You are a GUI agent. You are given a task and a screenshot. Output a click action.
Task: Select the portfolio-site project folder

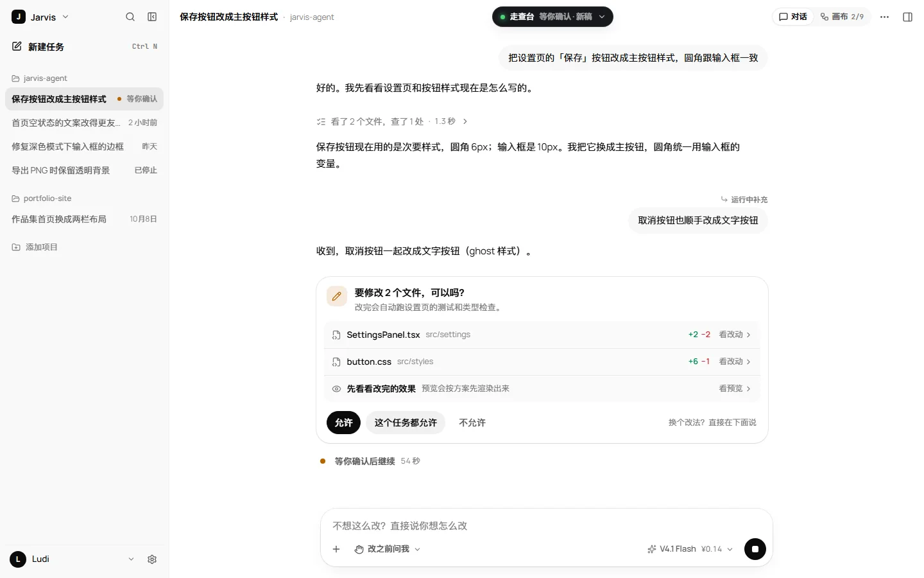click(x=41, y=198)
